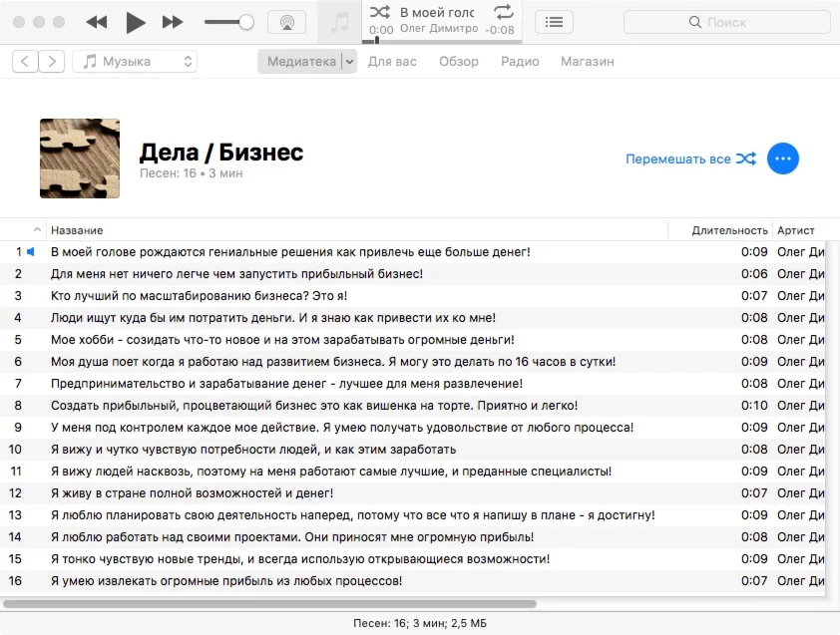Click the rewind previous track button
This screenshot has width=840, height=635.
(96, 22)
